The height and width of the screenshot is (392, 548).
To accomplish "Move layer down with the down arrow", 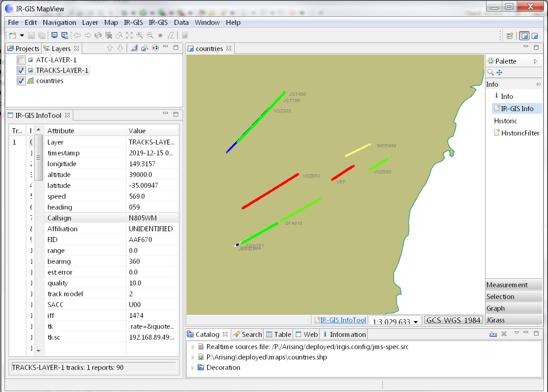I will tap(120, 48).
